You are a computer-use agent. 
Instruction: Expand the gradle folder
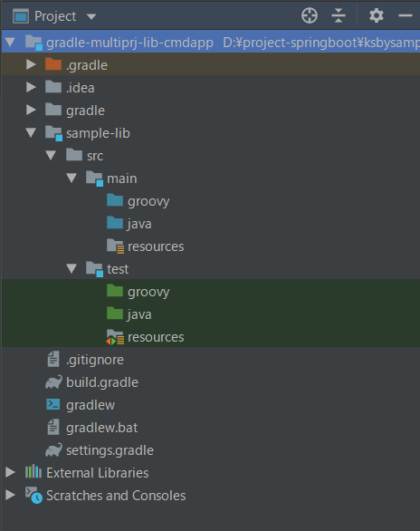point(31,110)
